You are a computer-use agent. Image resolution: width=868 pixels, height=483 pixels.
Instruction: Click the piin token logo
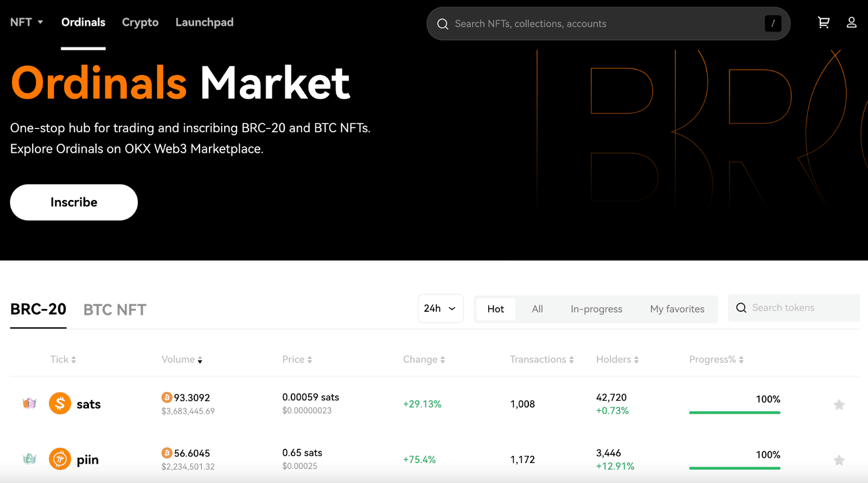coord(60,459)
